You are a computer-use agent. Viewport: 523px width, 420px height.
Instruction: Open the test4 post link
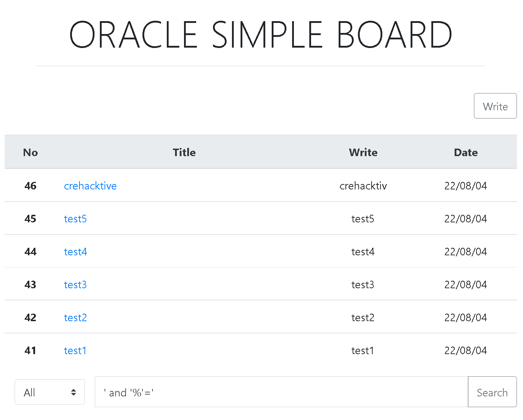point(76,252)
